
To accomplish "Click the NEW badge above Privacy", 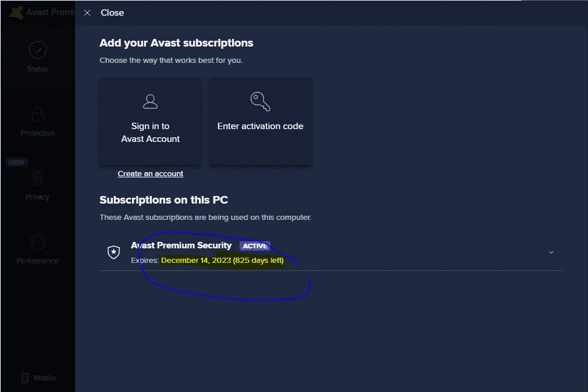I will pyautogui.click(x=16, y=162).
